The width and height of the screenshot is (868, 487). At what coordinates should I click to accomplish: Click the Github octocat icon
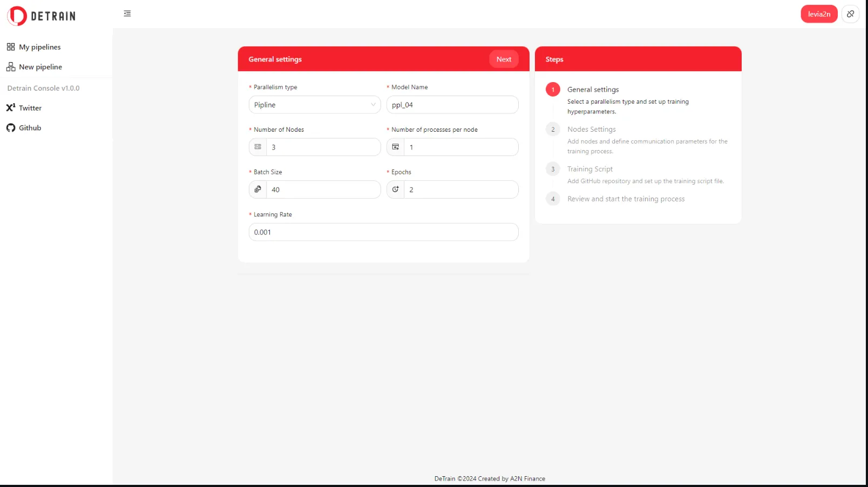(x=11, y=128)
